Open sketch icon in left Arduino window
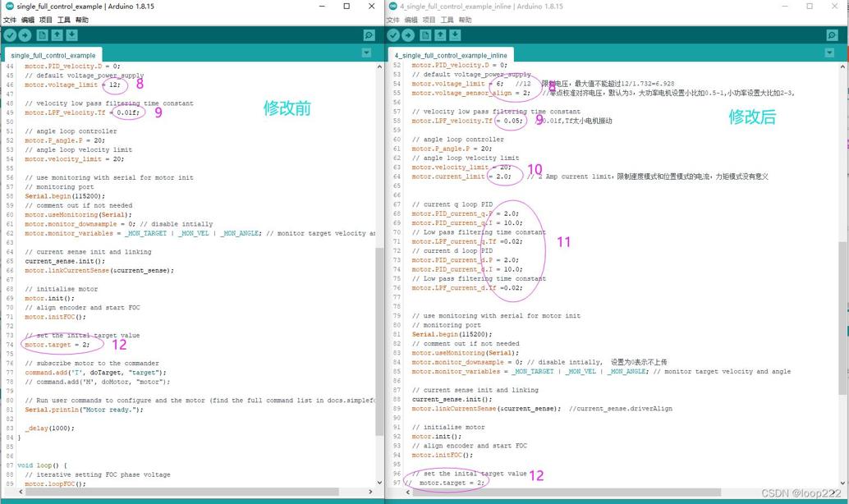Viewport: 849px width, 504px height. tap(57, 35)
